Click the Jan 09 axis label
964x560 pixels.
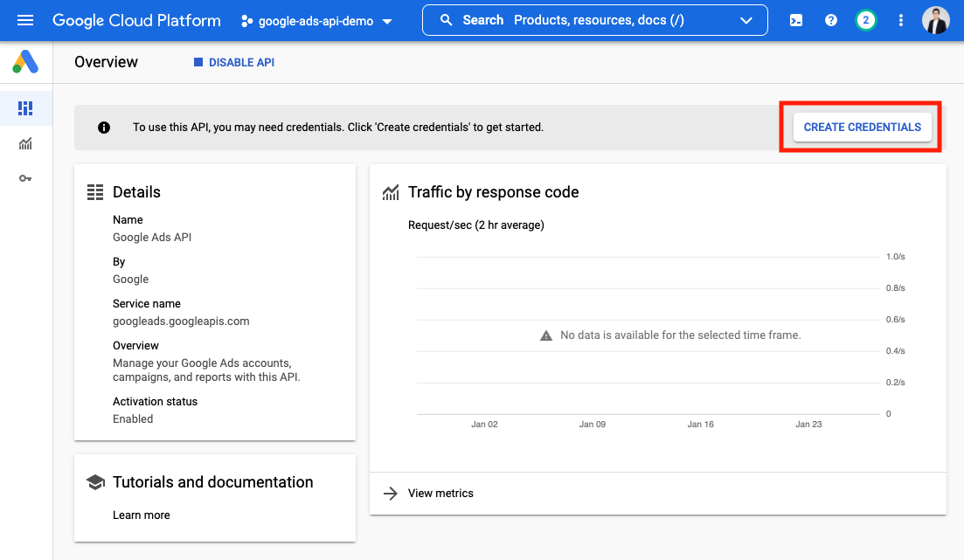[x=592, y=424]
